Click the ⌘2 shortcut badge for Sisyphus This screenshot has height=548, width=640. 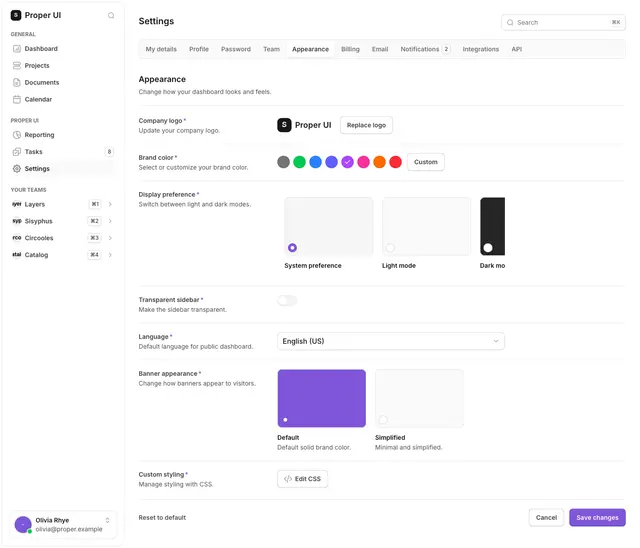pyautogui.click(x=95, y=221)
